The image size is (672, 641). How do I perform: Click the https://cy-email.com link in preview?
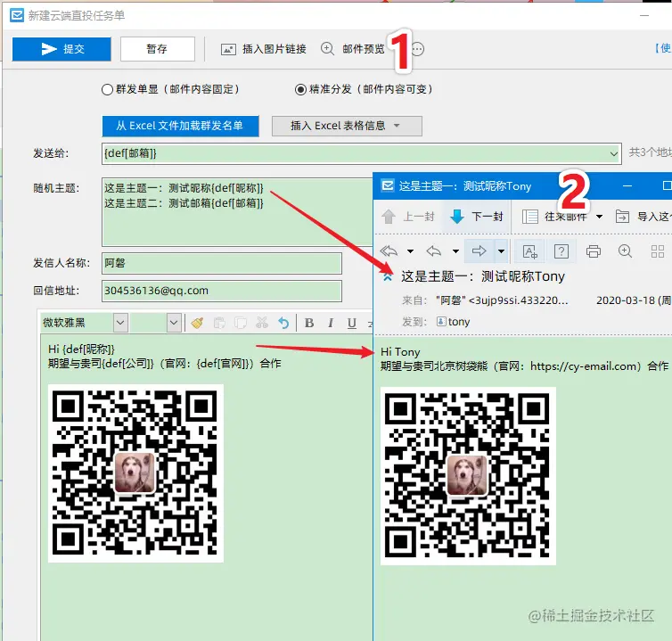[583, 366]
